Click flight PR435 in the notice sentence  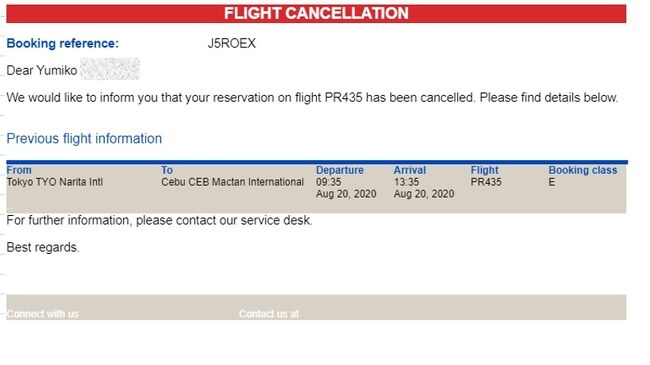[x=343, y=98]
